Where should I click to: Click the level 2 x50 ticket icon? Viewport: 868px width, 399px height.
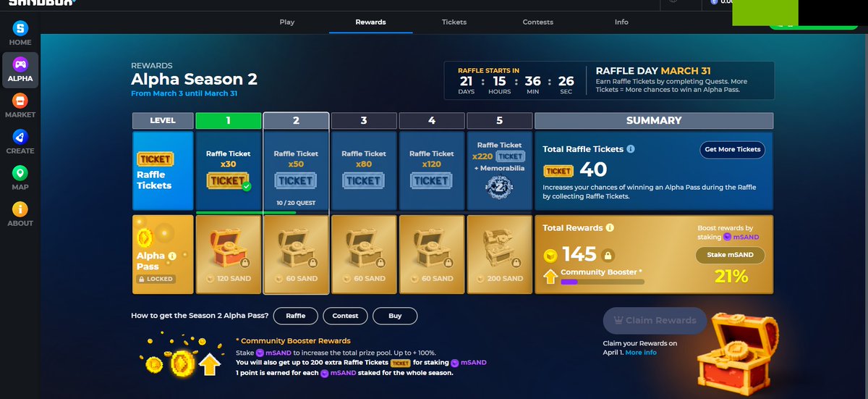click(295, 180)
